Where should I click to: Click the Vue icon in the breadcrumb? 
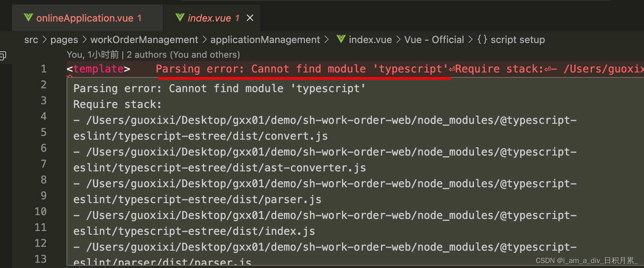click(x=341, y=39)
